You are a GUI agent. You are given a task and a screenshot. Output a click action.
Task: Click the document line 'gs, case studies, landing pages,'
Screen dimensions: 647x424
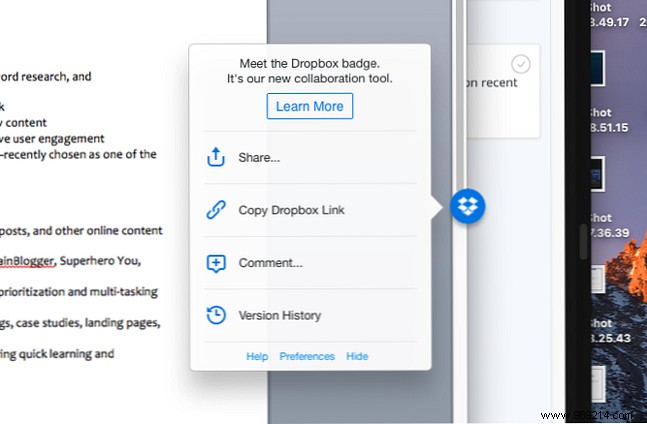click(x=80, y=323)
